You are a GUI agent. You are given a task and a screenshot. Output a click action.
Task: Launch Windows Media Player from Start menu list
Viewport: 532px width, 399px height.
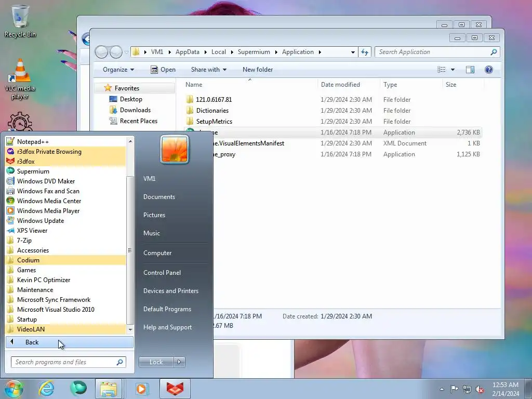(x=66, y=210)
